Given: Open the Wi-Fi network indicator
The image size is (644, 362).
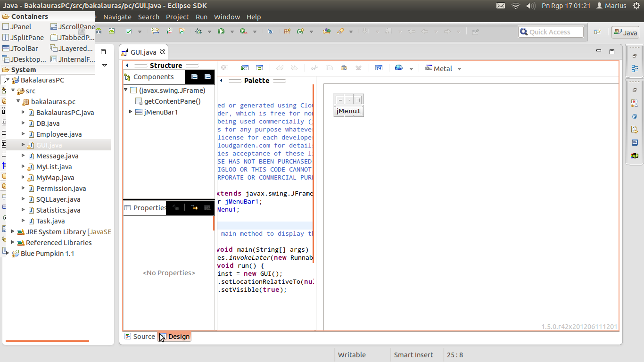Looking at the screenshot, I should tap(516, 6).
